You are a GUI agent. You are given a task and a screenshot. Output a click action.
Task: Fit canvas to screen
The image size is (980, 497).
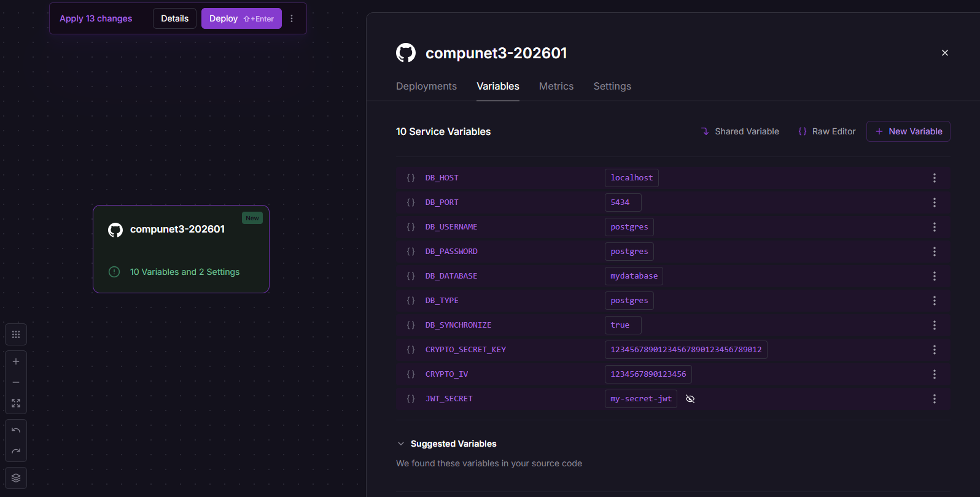(x=16, y=403)
